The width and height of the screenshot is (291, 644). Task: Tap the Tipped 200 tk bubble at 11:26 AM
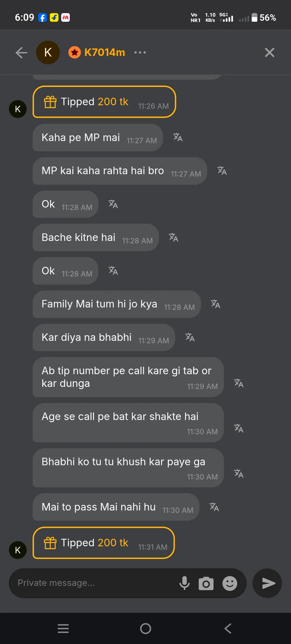tap(104, 102)
